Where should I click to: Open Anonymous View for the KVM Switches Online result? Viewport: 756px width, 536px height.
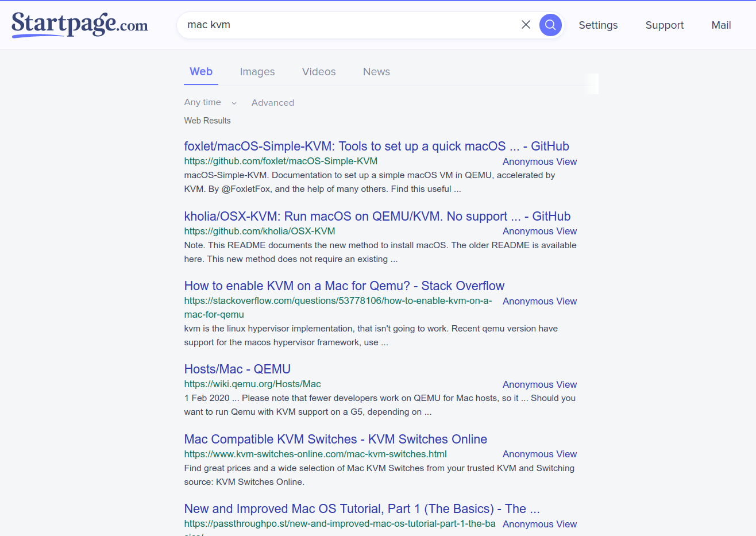point(539,454)
